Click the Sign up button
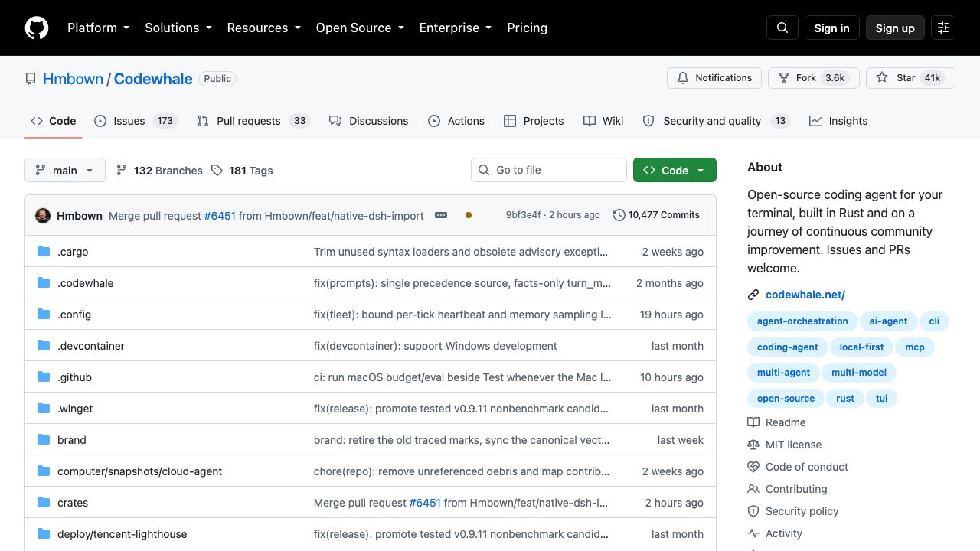Screen dimensions: 980x551 tap(895, 28)
